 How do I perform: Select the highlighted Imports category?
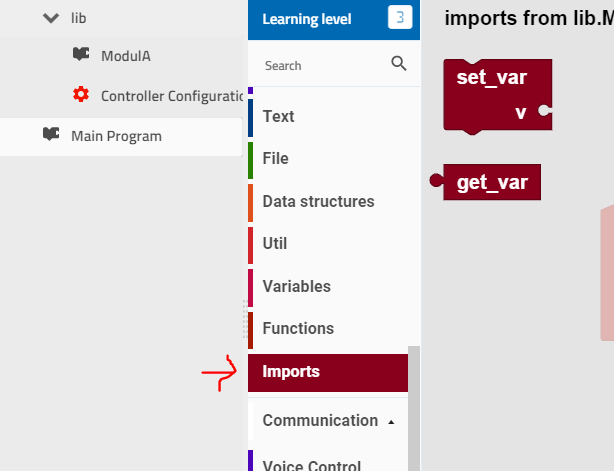[x=328, y=372]
